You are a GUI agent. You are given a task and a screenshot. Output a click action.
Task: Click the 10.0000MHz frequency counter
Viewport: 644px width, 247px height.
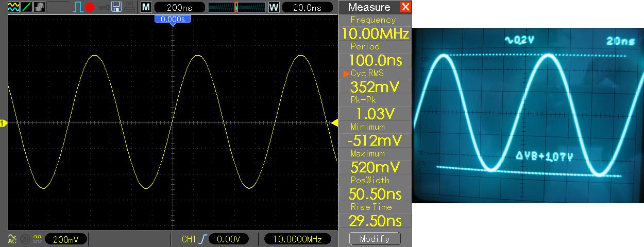298,239
